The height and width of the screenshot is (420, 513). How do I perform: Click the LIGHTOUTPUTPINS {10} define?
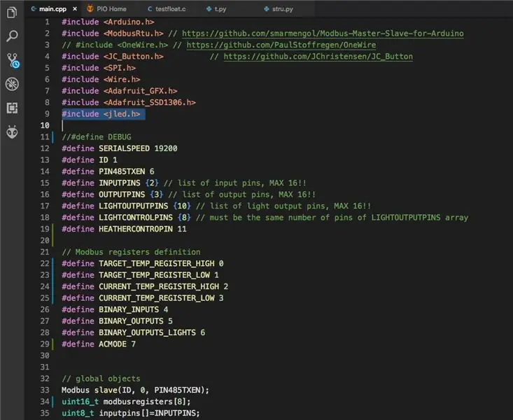click(x=126, y=206)
